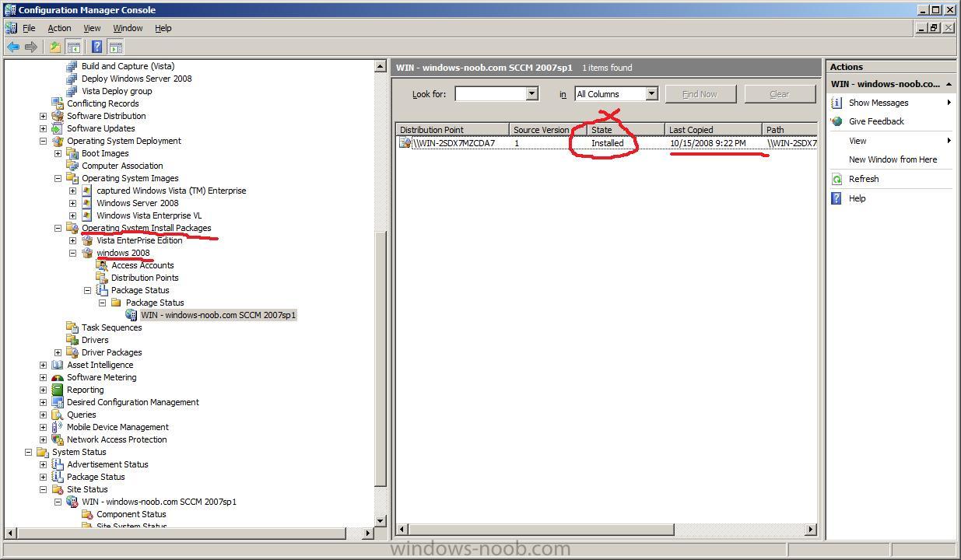This screenshot has width=961, height=560.
Task: Click the Distribution Points icon under windows 2008
Action: pyautogui.click(x=102, y=278)
